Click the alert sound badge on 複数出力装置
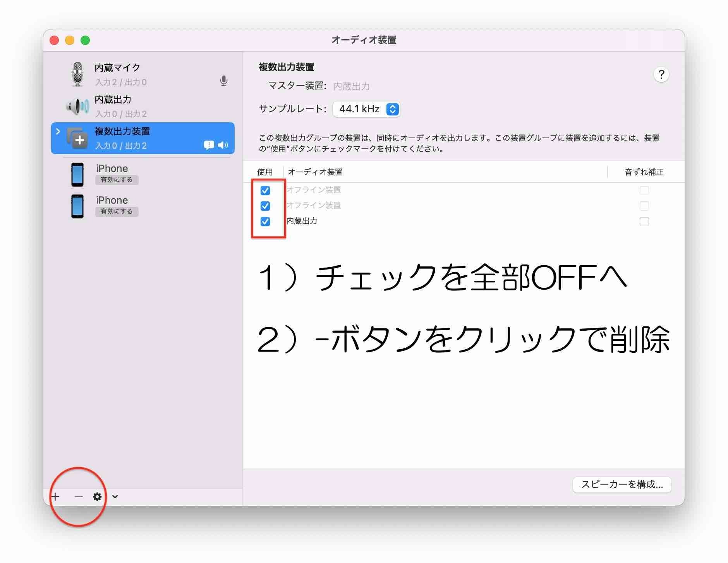 [x=209, y=145]
